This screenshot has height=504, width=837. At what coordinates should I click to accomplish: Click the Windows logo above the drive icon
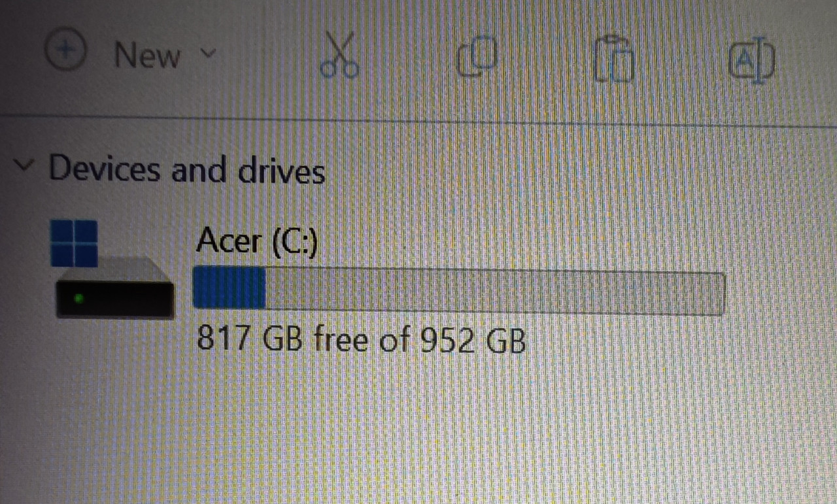[x=74, y=243]
